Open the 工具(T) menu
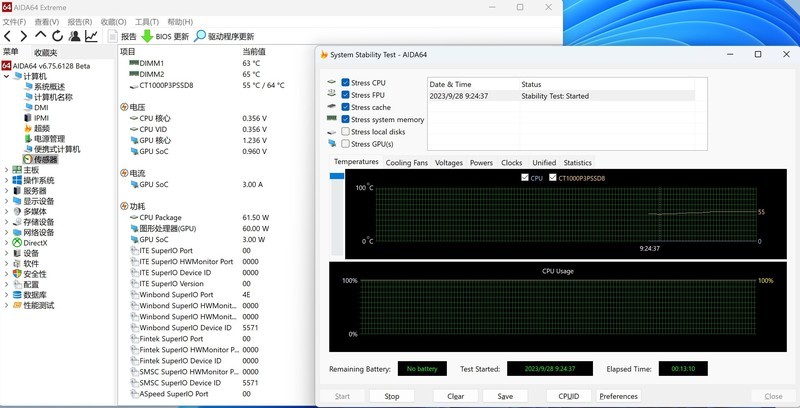This screenshot has height=408, width=800. tap(147, 21)
